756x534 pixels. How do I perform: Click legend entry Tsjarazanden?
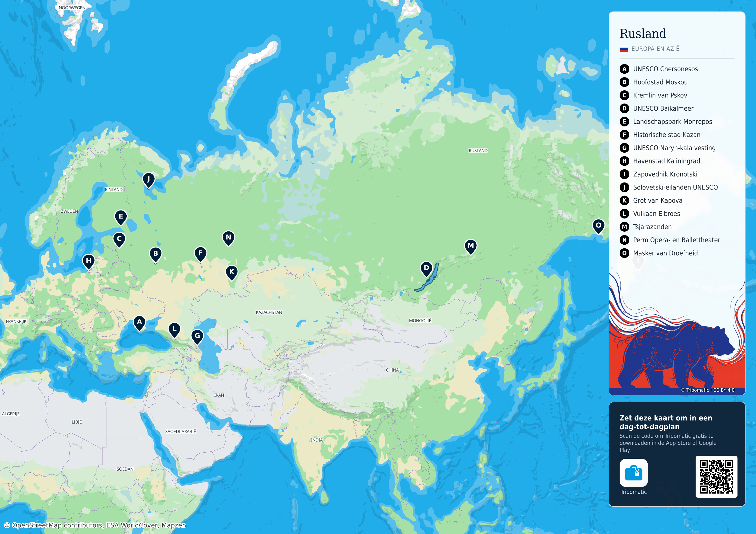click(x=646, y=227)
